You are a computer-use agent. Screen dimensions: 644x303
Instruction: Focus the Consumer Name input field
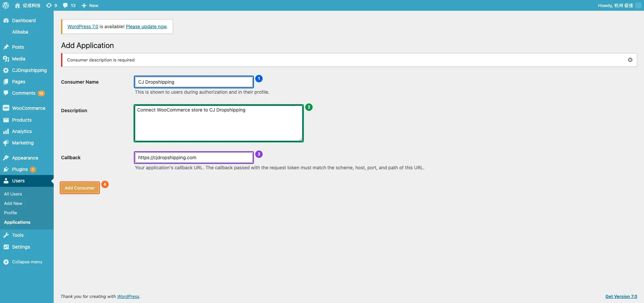click(x=194, y=82)
